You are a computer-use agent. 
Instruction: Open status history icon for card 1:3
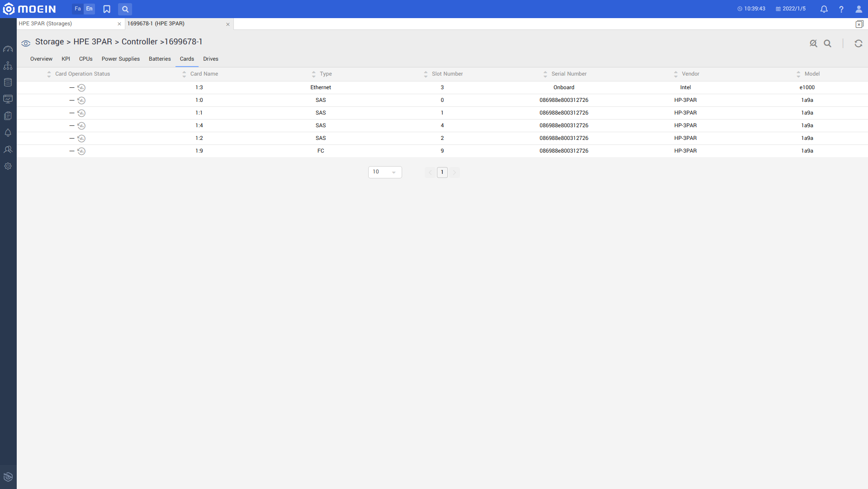click(81, 88)
